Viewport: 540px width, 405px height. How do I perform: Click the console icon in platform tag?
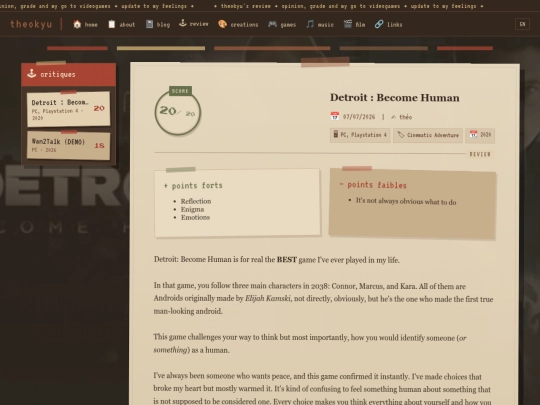(336, 135)
